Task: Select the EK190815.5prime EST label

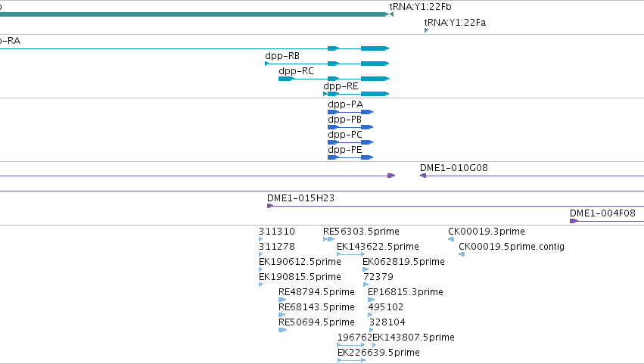Action: [300, 277]
